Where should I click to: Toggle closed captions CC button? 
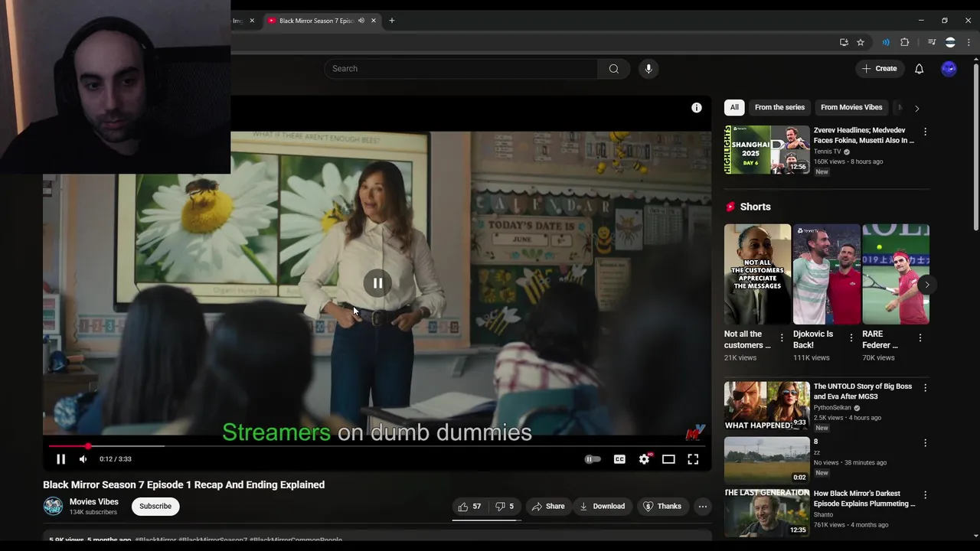click(619, 459)
